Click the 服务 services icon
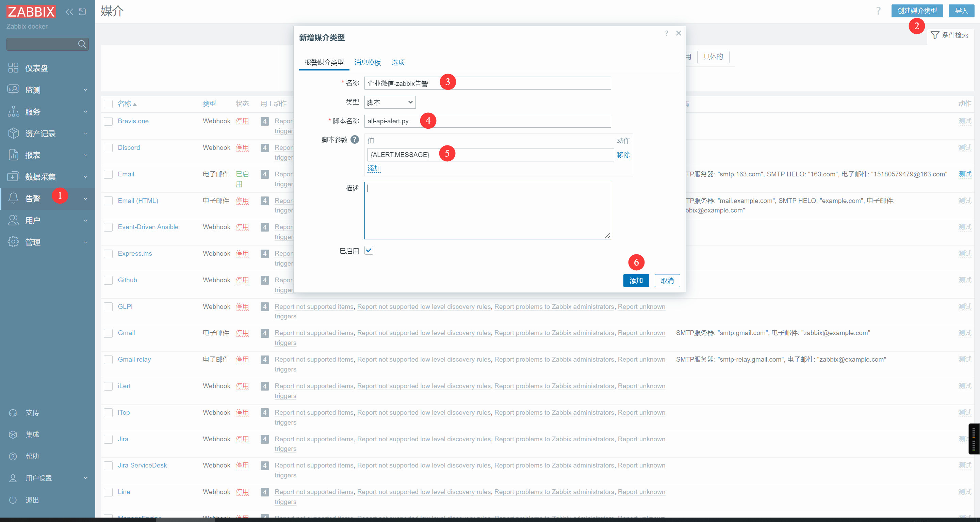This screenshot has width=980, height=522. (x=13, y=112)
